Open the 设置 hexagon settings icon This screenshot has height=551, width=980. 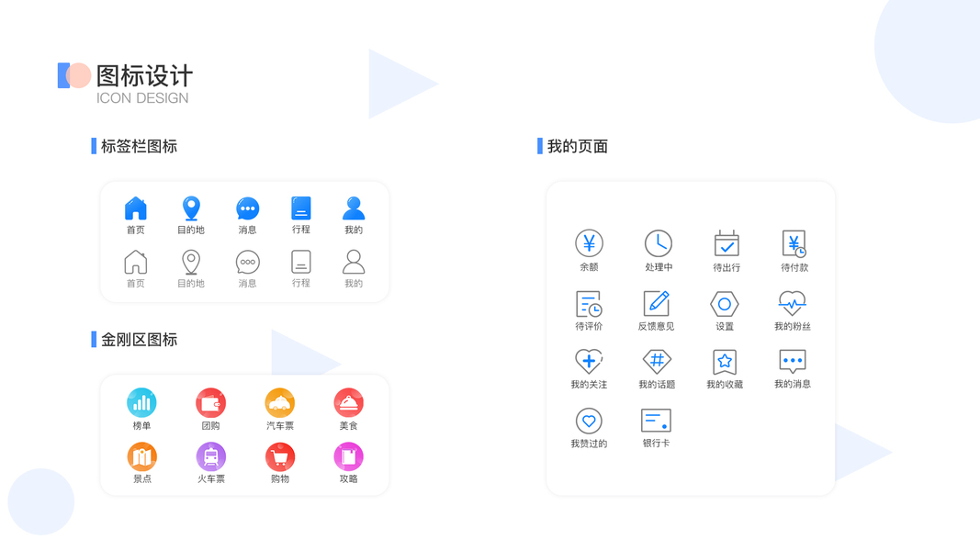point(725,304)
